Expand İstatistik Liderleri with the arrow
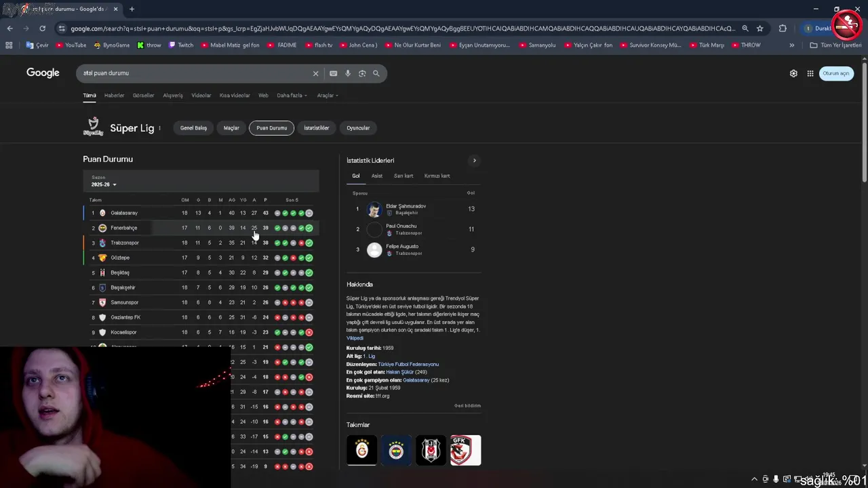 (x=474, y=161)
